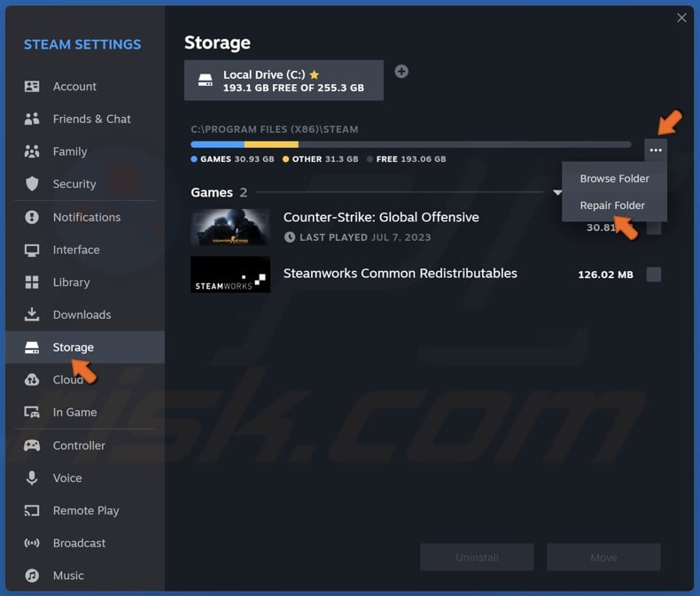The height and width of the screenshot is (596, 700).
Task: Click the In Game overlay icon
Action: point(32,412)
